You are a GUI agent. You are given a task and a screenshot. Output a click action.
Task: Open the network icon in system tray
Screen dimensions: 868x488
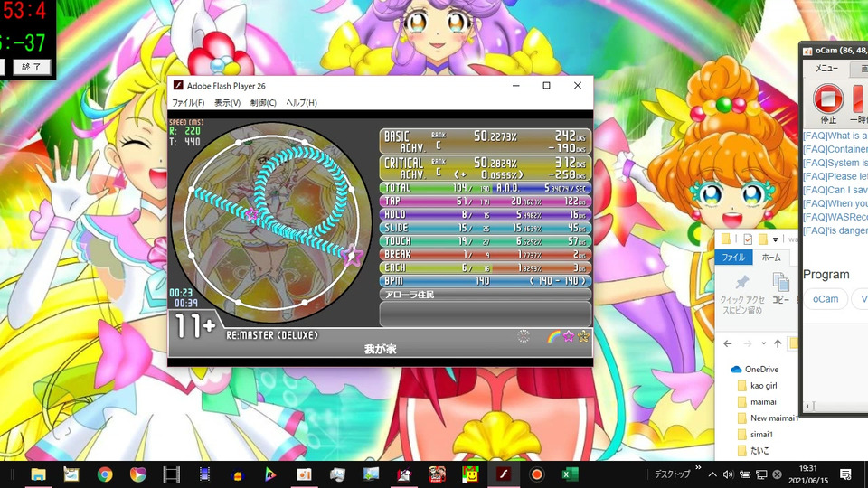(761, 474)
